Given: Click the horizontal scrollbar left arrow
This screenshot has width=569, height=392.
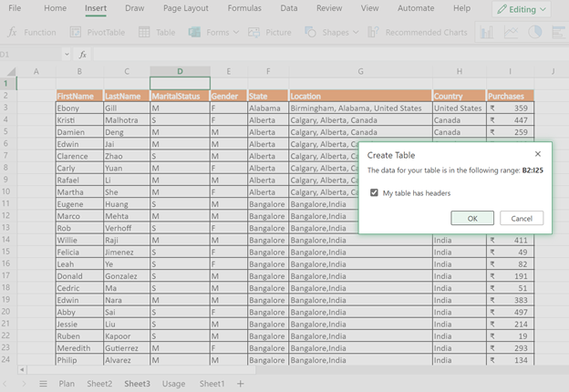Looking at the screenshot, I should [x=22, y=369].
